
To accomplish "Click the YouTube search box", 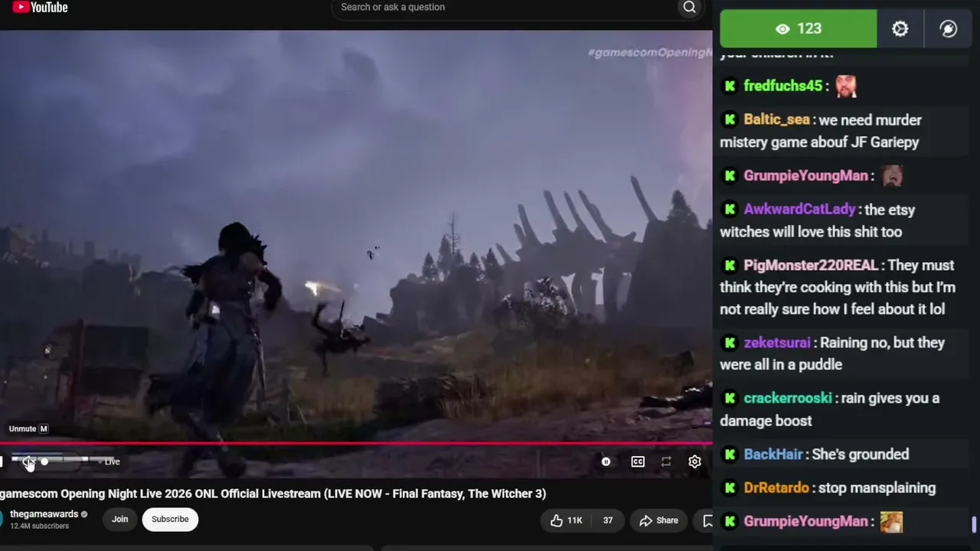I will coord(504,8).
